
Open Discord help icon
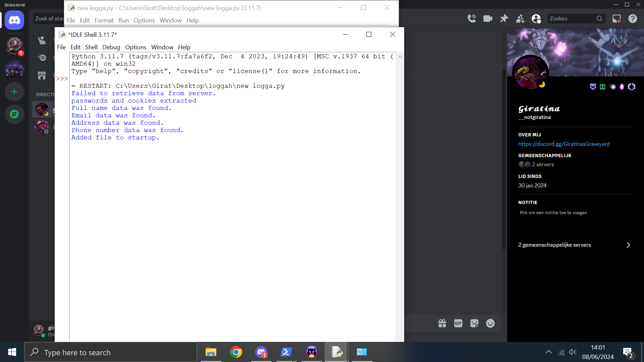pyautogui.click(x=633, y=19)
